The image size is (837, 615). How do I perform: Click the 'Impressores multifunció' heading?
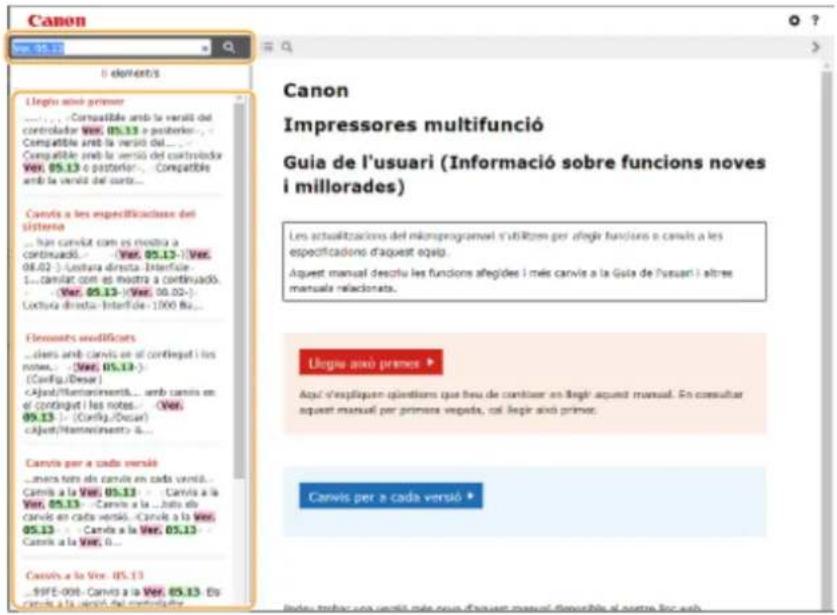pos(413,125)
